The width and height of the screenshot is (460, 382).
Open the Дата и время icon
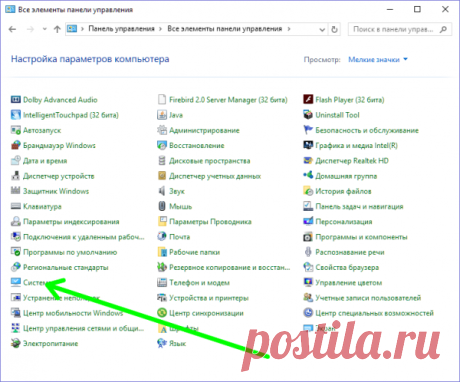pyautogui.click(x=16, y=161)
